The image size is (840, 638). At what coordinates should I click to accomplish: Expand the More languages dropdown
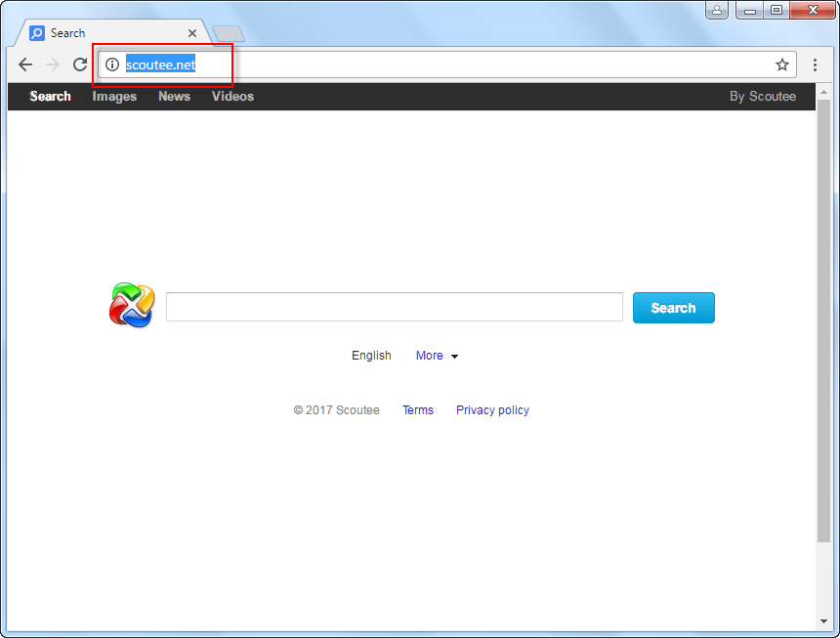[437, 356]
